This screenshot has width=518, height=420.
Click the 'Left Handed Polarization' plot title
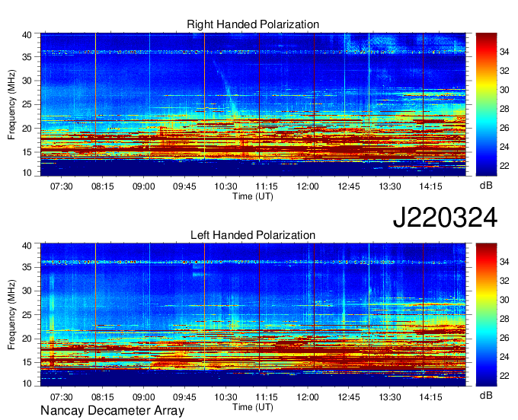(x=253, y=235)
